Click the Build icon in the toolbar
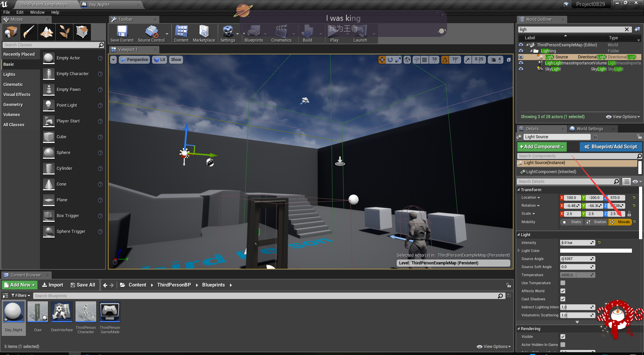The image size is (644, 355). click(307, 33)
